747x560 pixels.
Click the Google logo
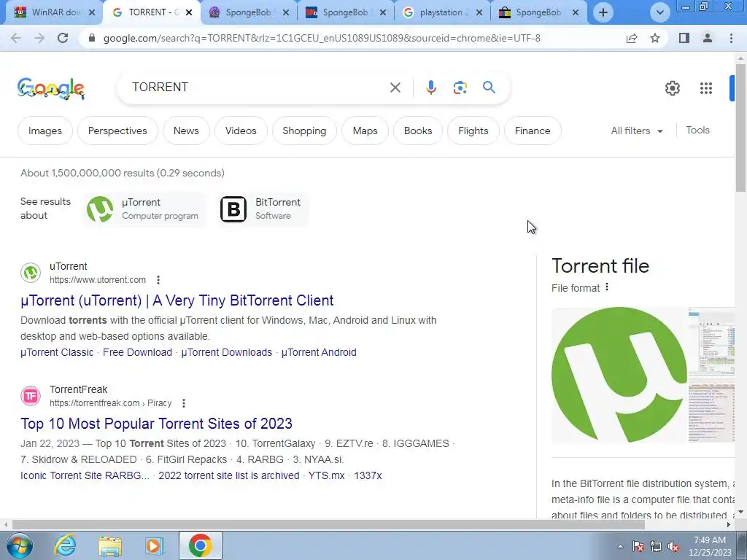point(51,88)
